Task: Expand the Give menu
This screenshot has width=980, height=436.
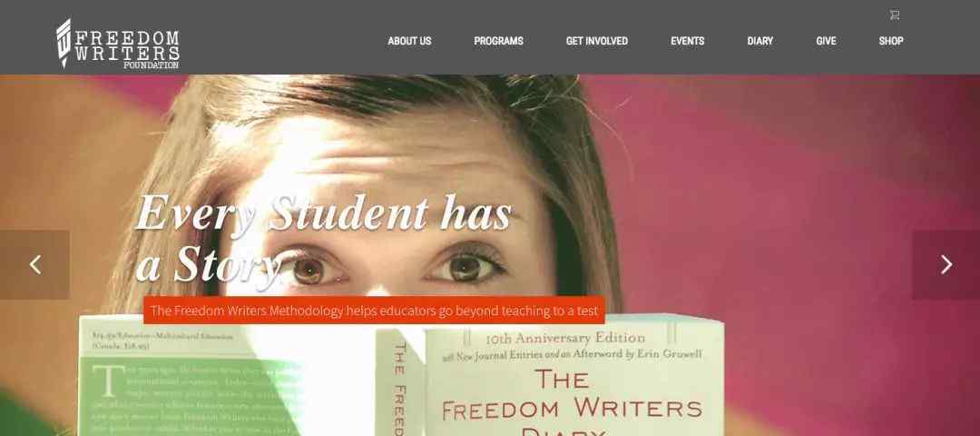Action: point(826,41)
